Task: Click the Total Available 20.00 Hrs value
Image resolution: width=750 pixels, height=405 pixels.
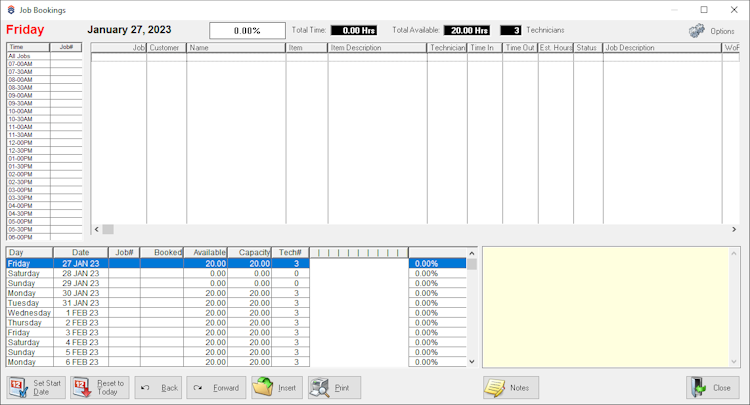Action: (469, 31)
